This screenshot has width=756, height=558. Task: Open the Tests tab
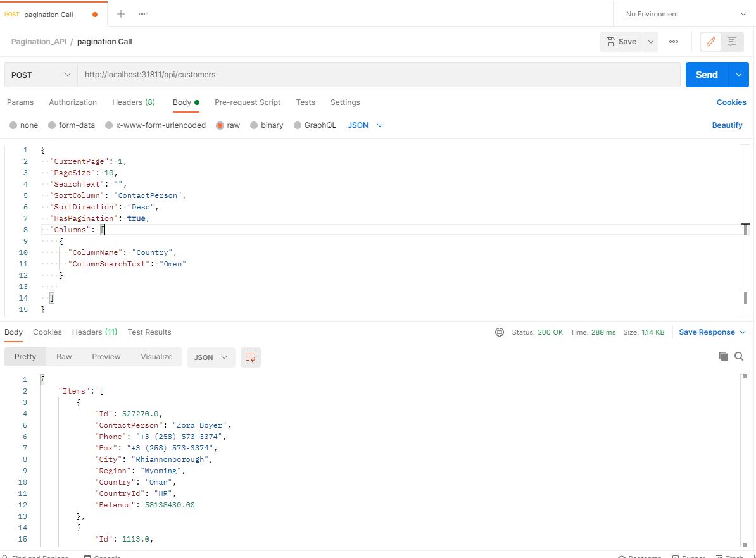pyautogui.click(x=306, y=102)
